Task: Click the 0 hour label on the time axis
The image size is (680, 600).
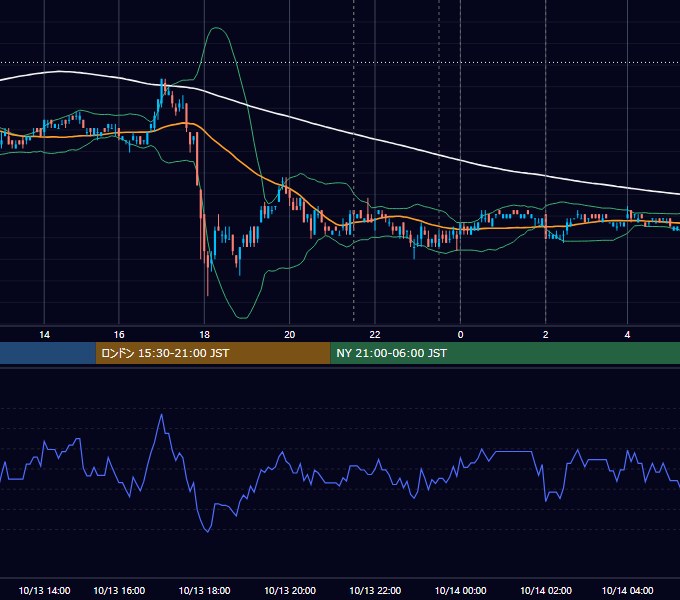Action: point(460,335)
